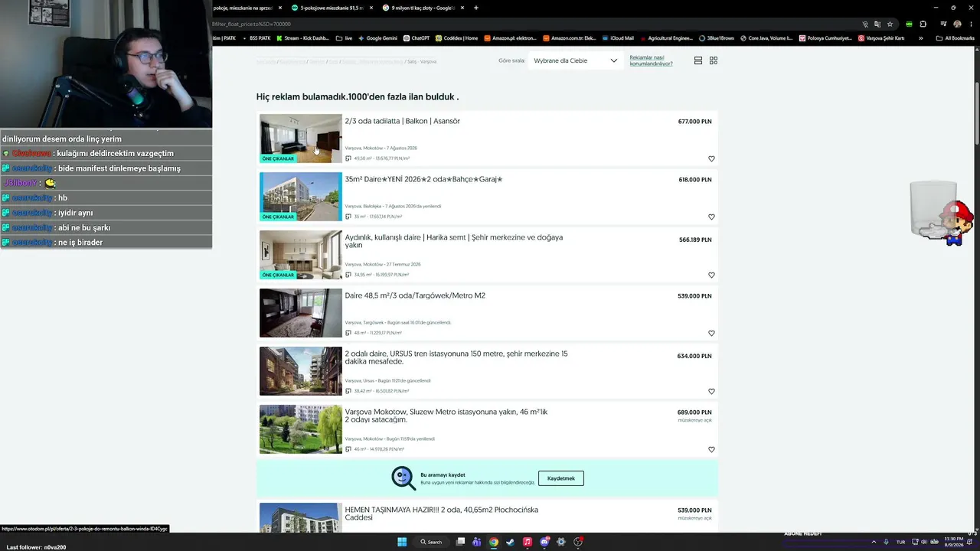Click the photo of the 618.000 PLN building
Image resolution: width=980 pixels, height=551 pixels.
point(301,197)
